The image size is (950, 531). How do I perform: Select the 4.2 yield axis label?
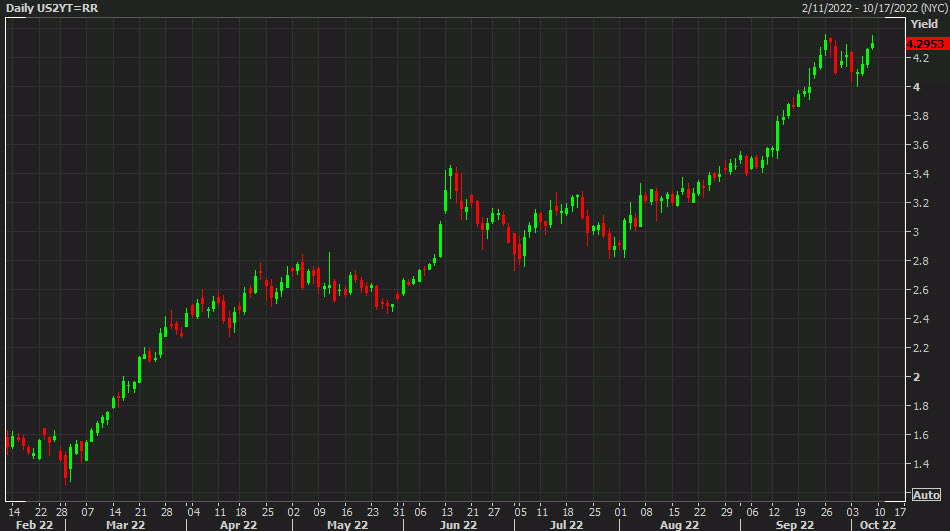coord(921,58)
